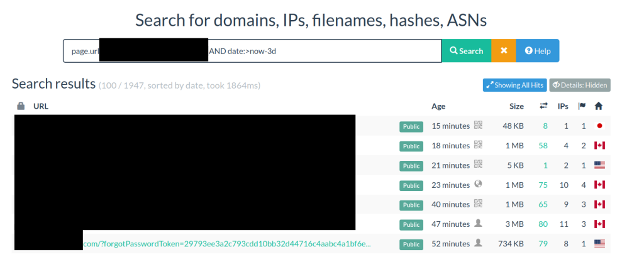
Task: Click the flag column header icon
Action: pyautogui.click(x=582, y=106)
